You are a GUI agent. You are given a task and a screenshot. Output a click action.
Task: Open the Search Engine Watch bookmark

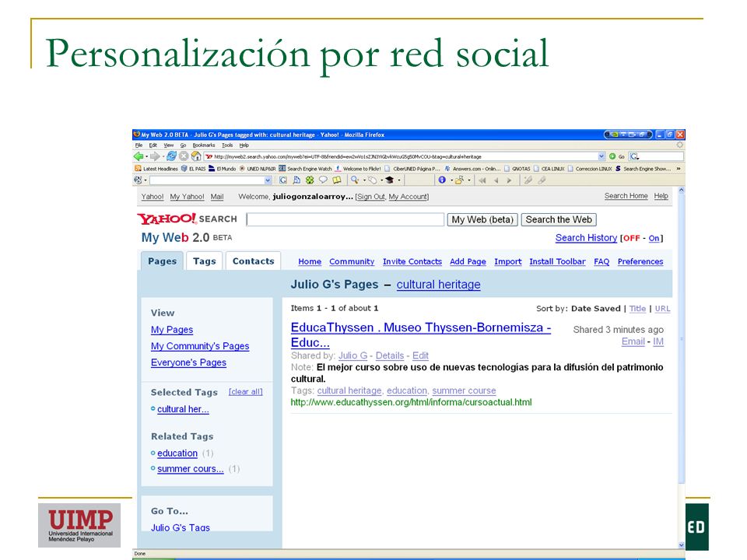tap(305, 169)
